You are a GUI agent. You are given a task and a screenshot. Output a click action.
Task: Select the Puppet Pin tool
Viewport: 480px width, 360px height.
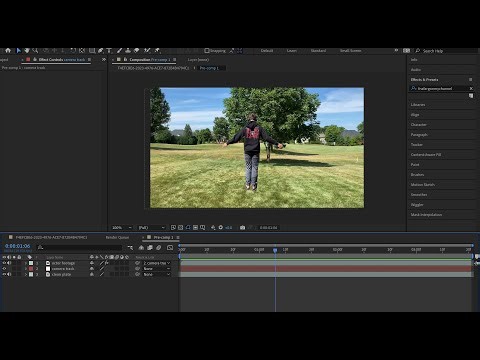pyautogui.click(x=157, y=50)
